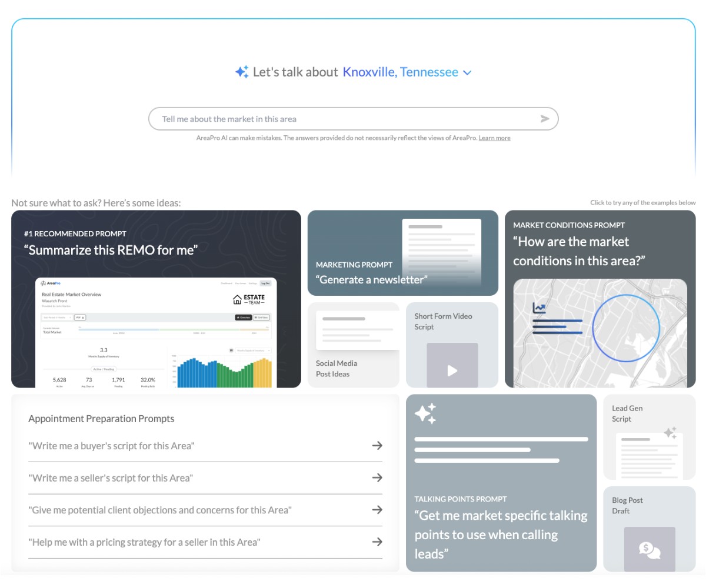Click arrow beside seller's script prompt

pyautogui.click(x=377, y=477)
